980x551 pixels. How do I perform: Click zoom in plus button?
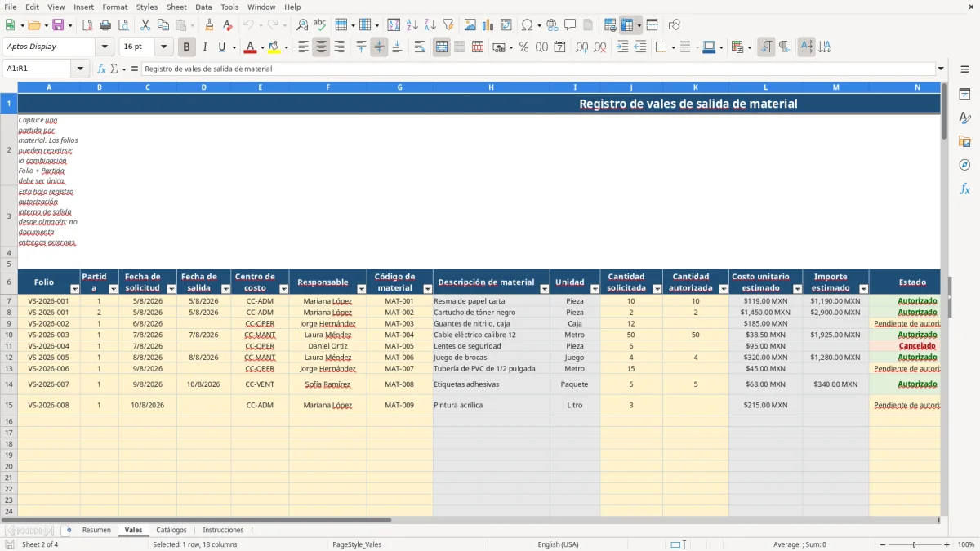(x=947, y=544)
